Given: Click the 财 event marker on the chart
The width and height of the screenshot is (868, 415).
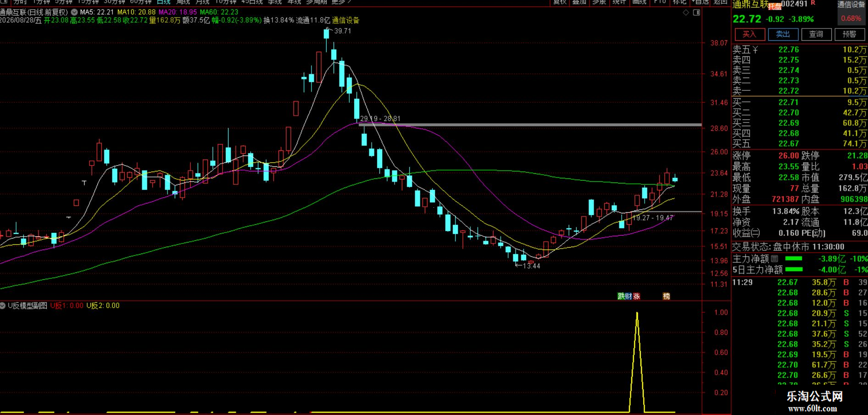Looking at the screenshot, I should 628,296.
